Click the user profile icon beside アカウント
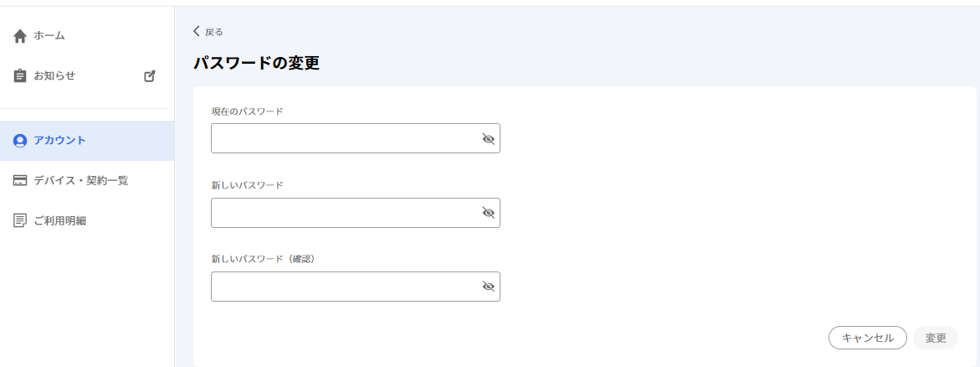 (x=20, y=140)
